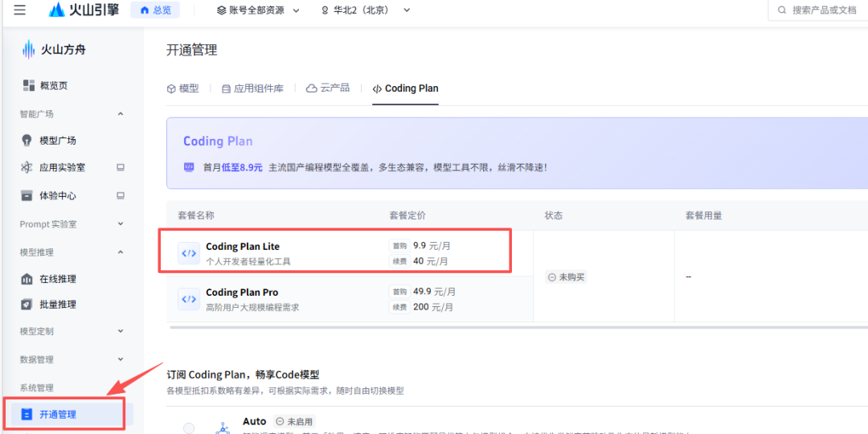Click the 未启用 badge next to Auto

295,421
